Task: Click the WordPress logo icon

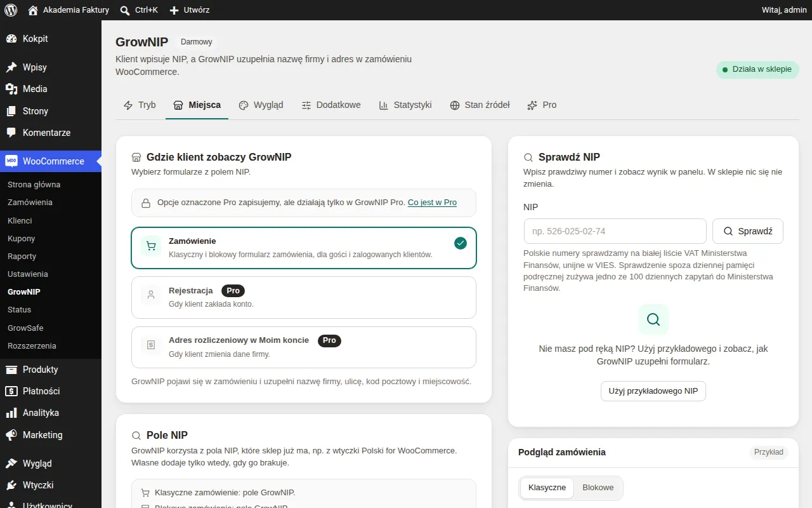Action: 11,10
